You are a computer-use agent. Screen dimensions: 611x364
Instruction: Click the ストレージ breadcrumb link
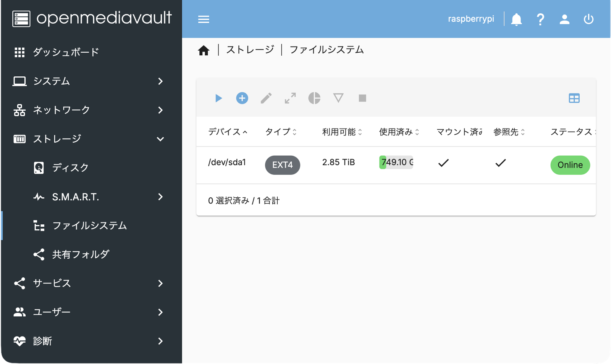point(250,50)
